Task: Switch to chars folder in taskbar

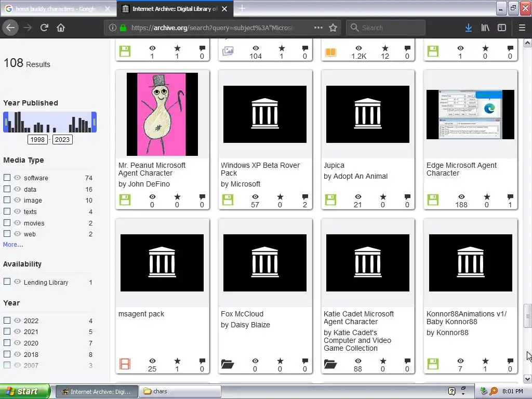Action: 180,391
